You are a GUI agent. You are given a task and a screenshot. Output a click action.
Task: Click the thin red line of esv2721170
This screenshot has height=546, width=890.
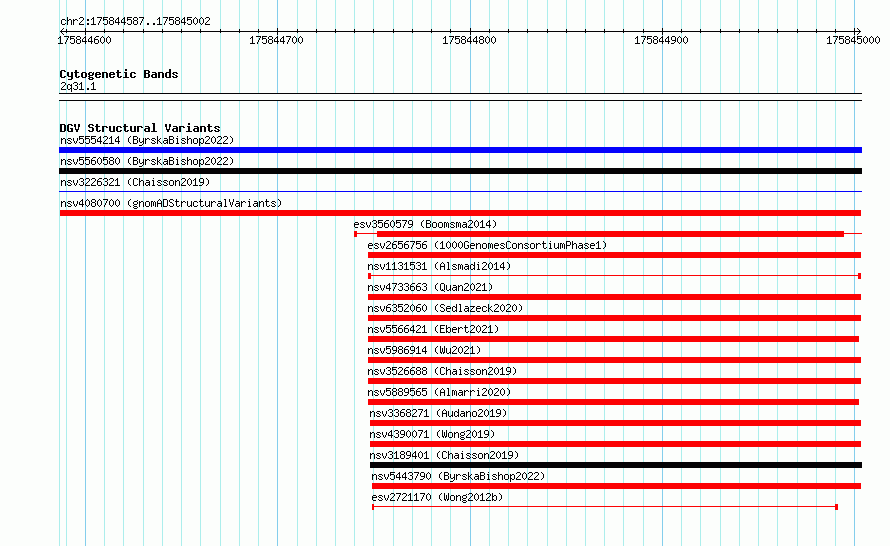click(x=605, y=507)
